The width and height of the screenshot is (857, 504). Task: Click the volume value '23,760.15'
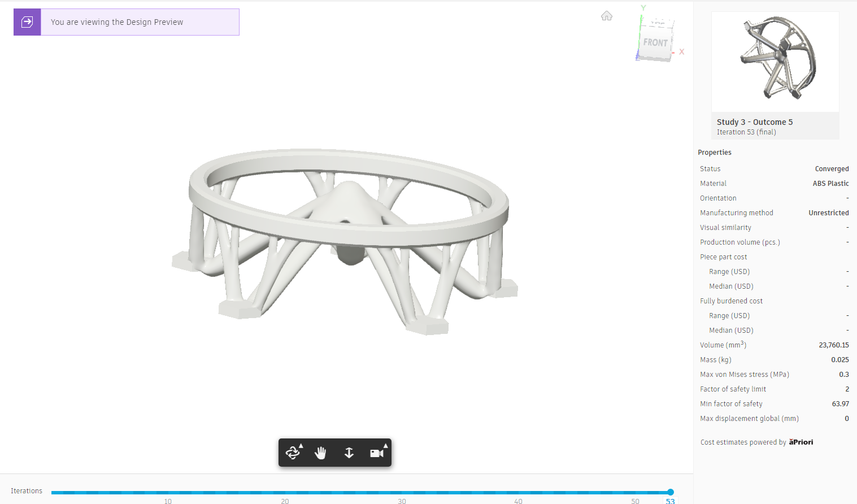pos(834,345)
